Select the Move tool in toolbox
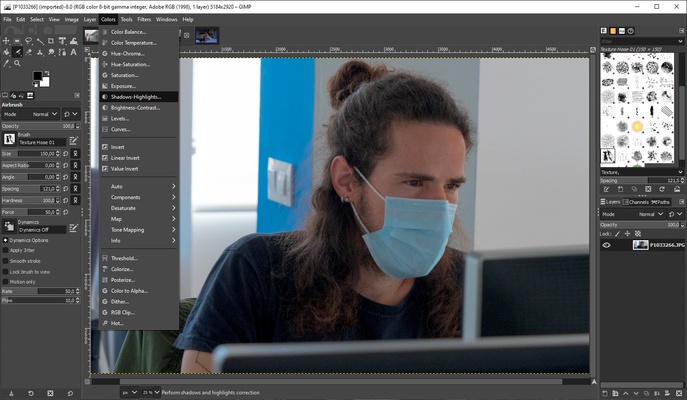Viewport: 687px width, 400px height. tap(6, 41)
